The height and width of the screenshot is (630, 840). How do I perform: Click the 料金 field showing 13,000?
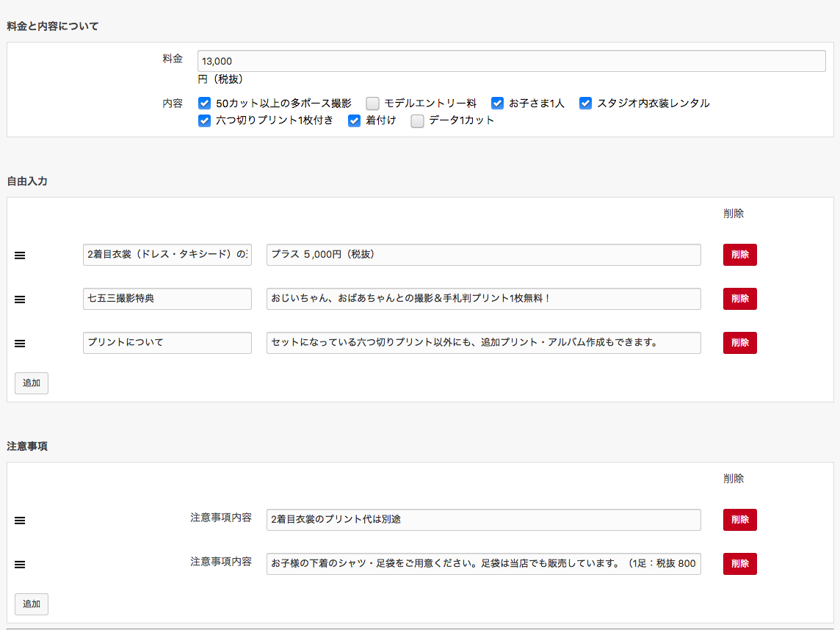pos(511,62)
